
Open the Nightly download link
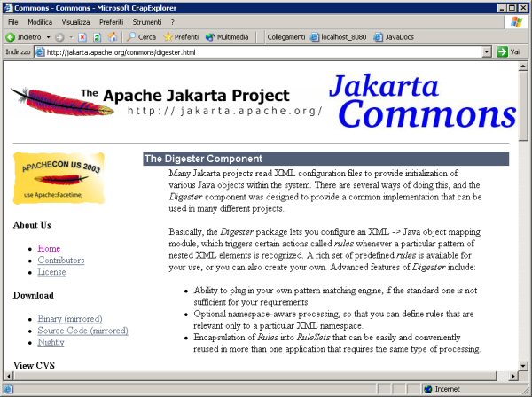tap(51, 342)
